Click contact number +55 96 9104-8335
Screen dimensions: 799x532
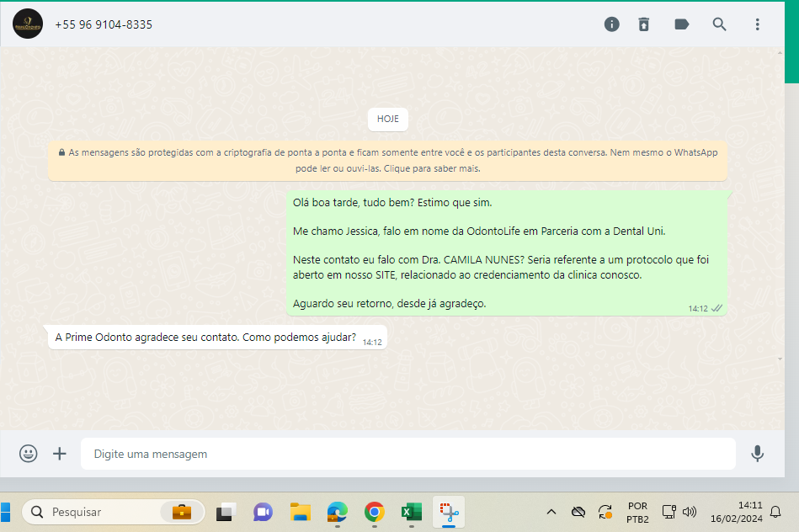point(104,24)
